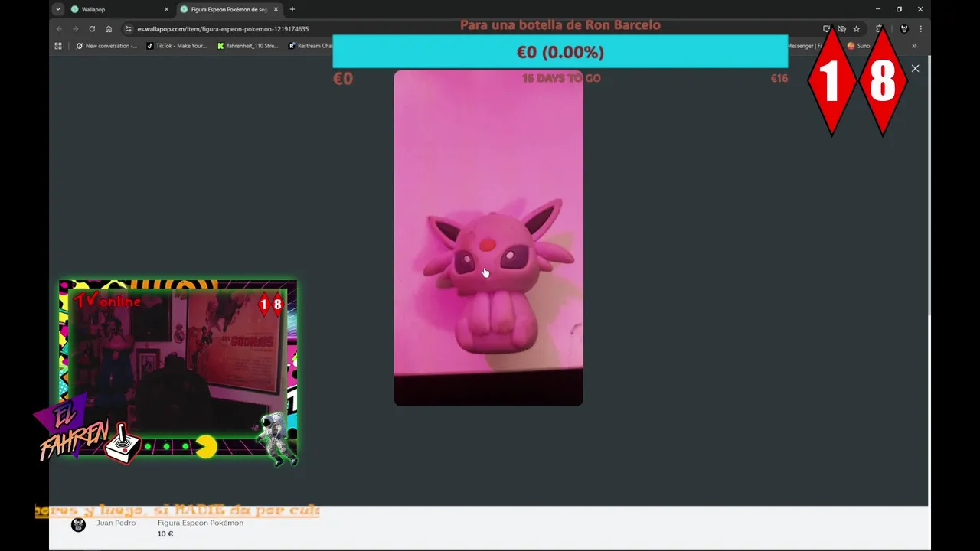The width and height of the screenshot is (980, 551).
Task: Close the Figura Espeon Pokémon tab
Action: (x=276, y=9)
